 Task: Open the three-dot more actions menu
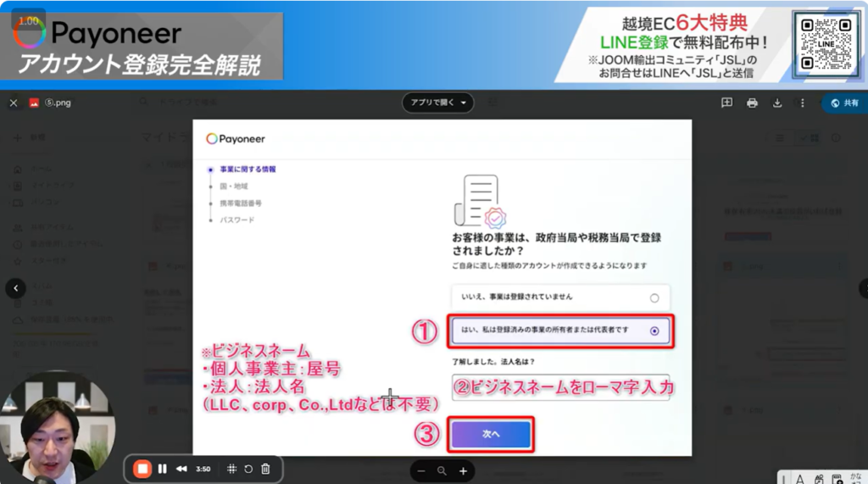coord(802,103)
